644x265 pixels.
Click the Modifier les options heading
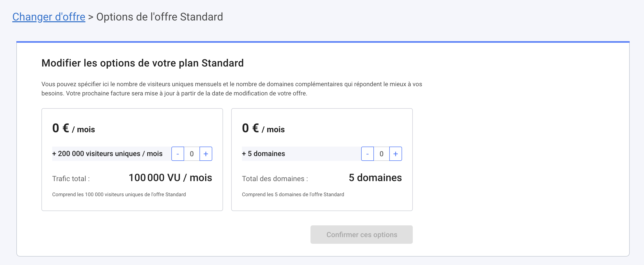click(142, 63)
